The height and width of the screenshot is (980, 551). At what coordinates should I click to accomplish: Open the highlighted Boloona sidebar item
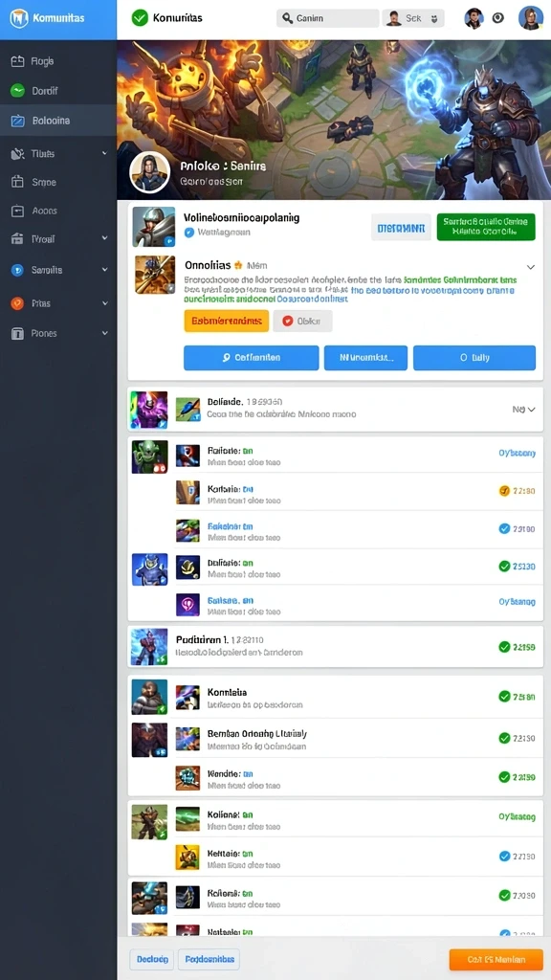click(x=58, y=121)
